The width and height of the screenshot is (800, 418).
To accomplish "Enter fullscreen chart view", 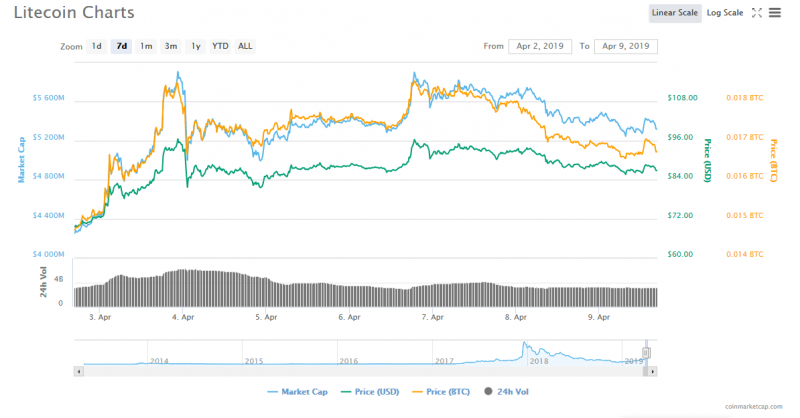I will click(757, 13).
